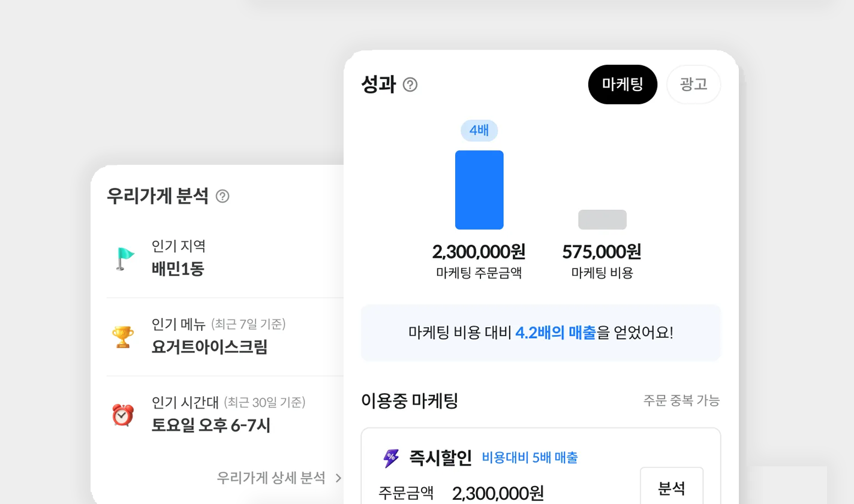Select the 요거트아이스크림 menu row
The image size is (854, 504).
coord(225,337)
